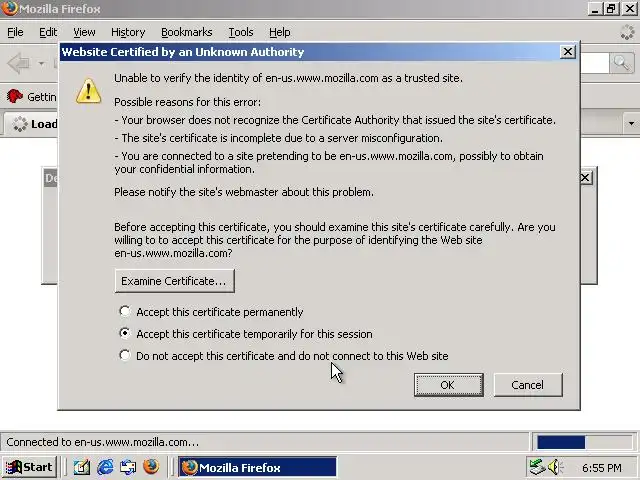Open the Getting Started bookmark icon
The height and width of the screenshot is (480, 640).
click(15, 96)
